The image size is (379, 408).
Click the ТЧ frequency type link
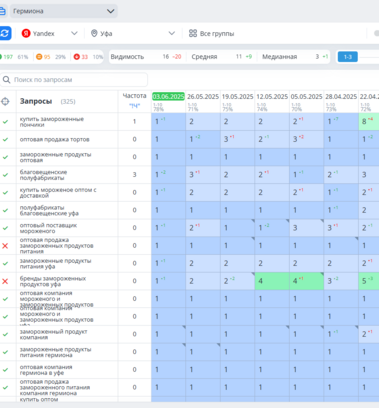pyautogui.click(x=134, y=106)
